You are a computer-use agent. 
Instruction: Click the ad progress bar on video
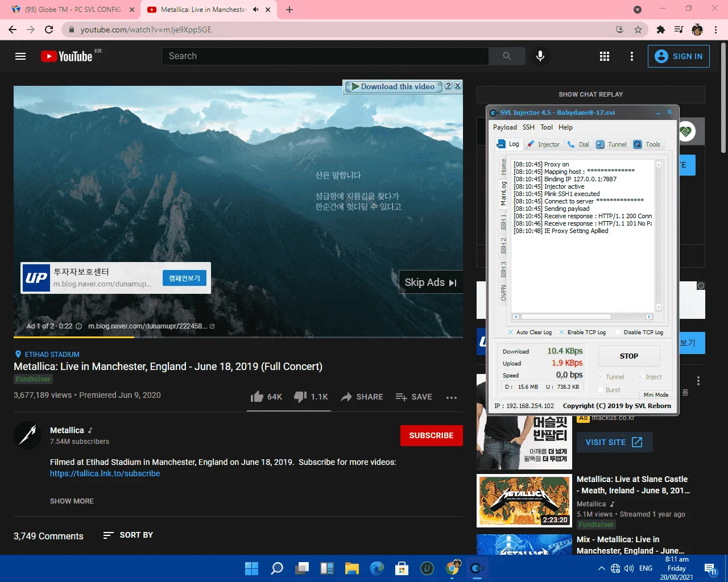[238, 337]
